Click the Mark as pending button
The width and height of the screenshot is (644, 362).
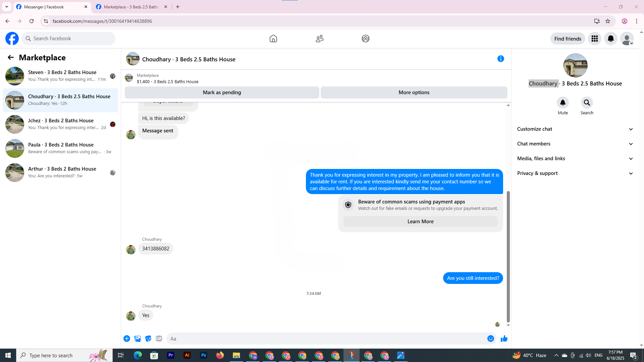coord(222,93)
